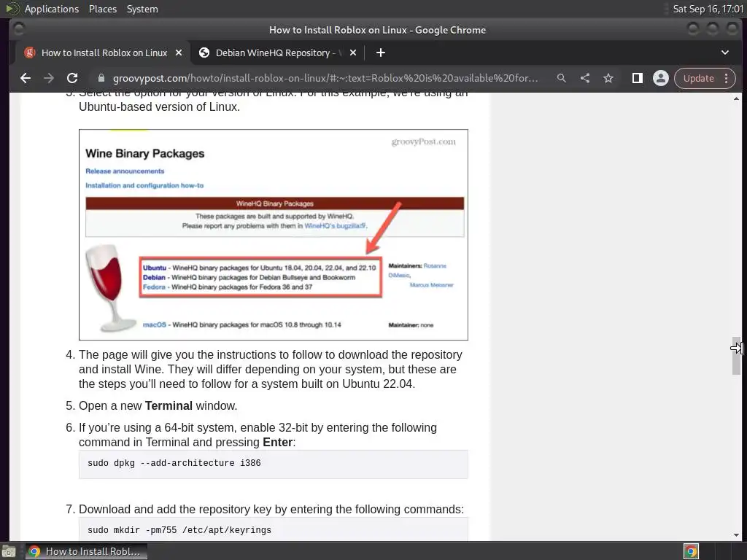Open the Applications menu
747x560 pixels.
click(52, 9)
